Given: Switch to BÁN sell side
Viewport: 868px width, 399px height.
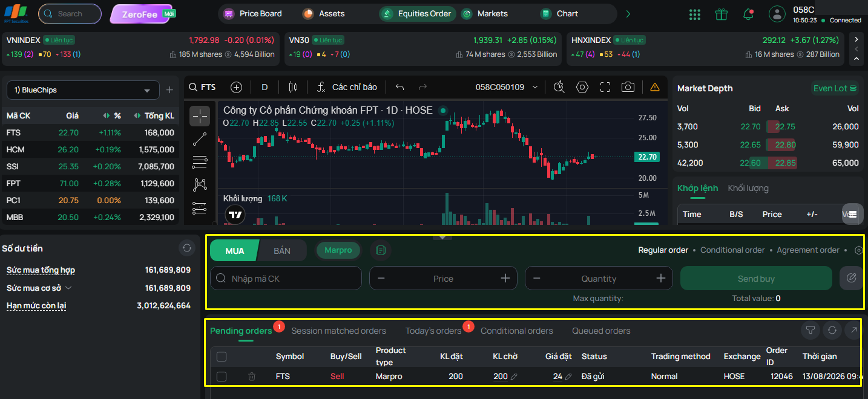Looking at the screenshot, I should [282, 250].
